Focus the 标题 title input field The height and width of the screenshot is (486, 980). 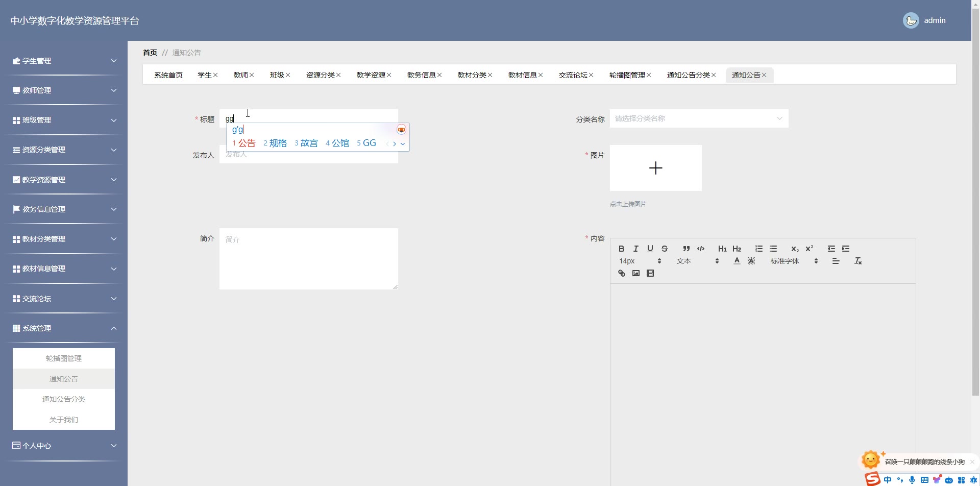309,118
